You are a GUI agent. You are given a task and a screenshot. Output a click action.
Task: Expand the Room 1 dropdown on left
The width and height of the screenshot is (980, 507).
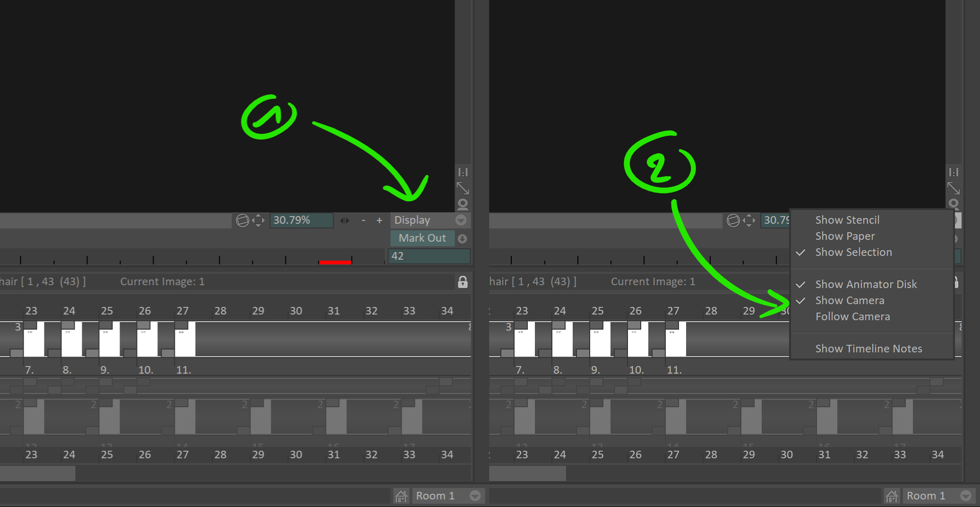[x=475, y=496]
